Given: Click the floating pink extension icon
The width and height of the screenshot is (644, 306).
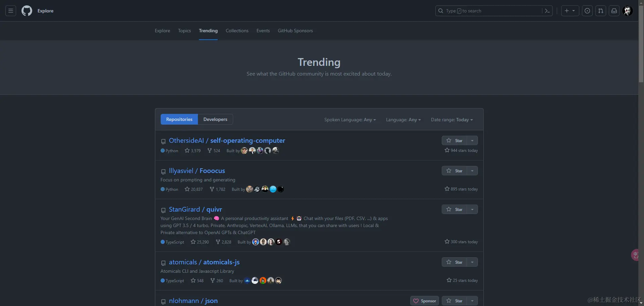Looking at the screenshot, I should [x=635, y=255].
